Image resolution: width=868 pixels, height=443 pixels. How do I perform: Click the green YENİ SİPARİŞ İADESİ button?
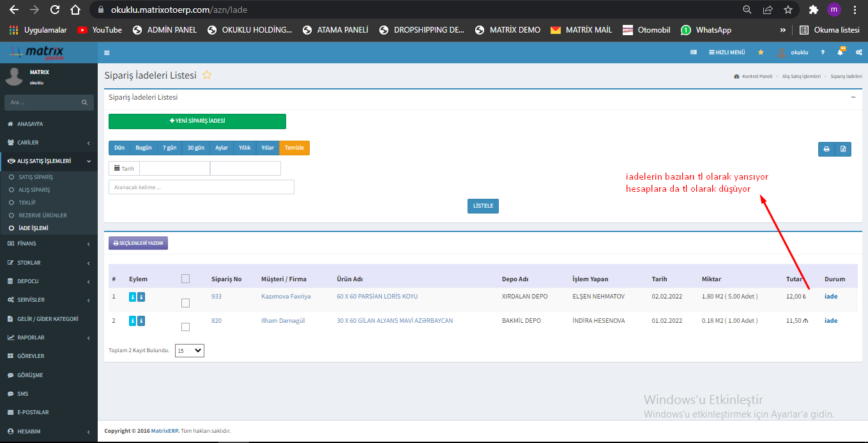coord(197,121)
